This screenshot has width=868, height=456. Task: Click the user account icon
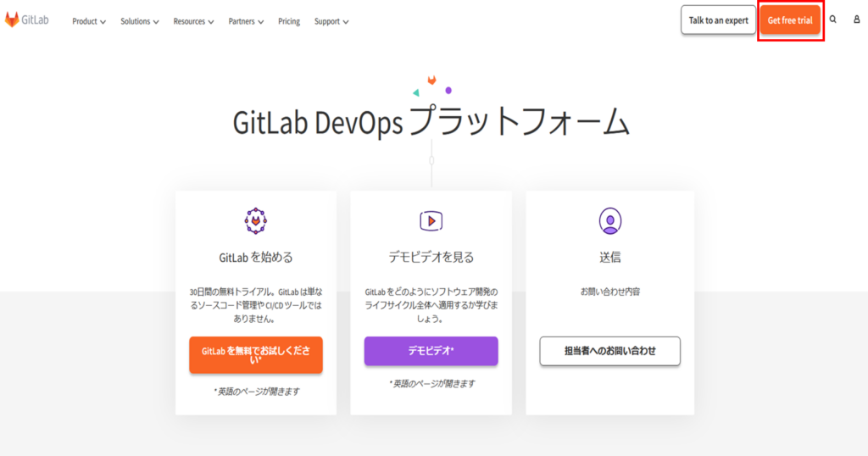point(856,19)
